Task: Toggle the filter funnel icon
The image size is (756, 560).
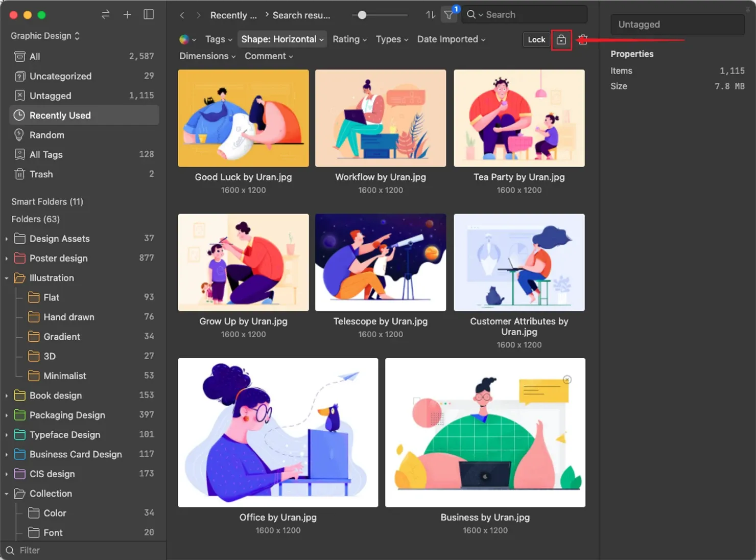Action: [448, 15]
